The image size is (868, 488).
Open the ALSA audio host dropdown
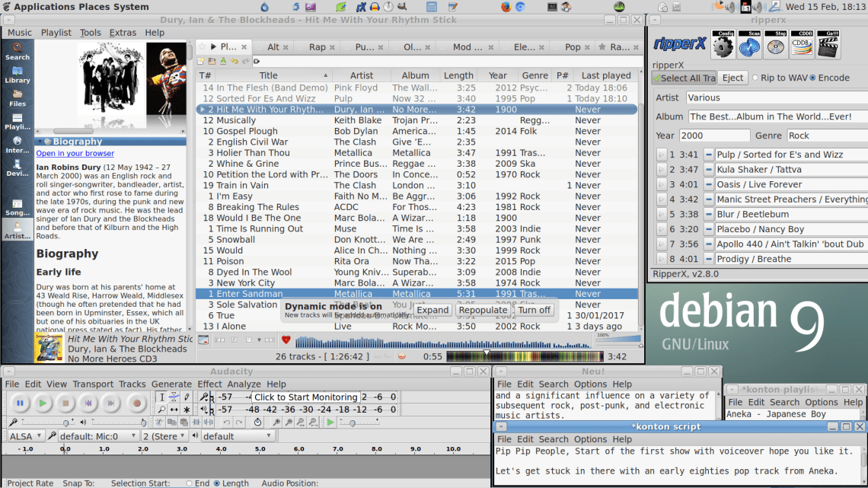(x=26, y=436)
